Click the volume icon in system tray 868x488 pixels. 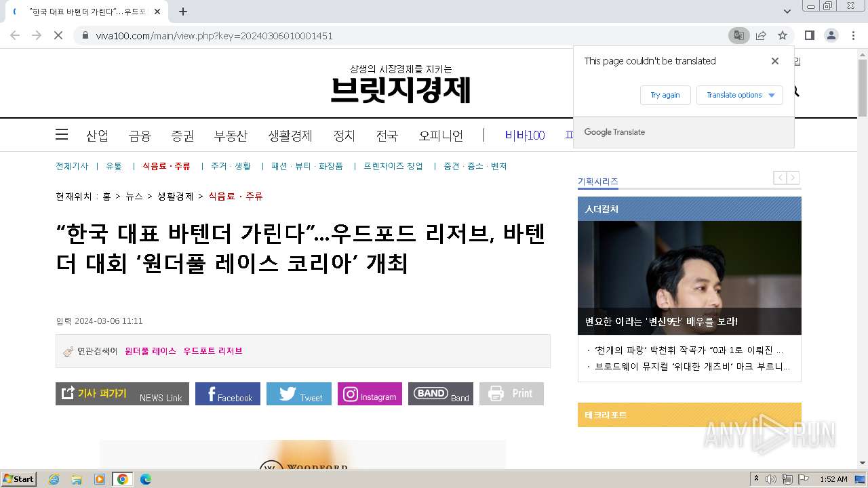coord(771,479)
